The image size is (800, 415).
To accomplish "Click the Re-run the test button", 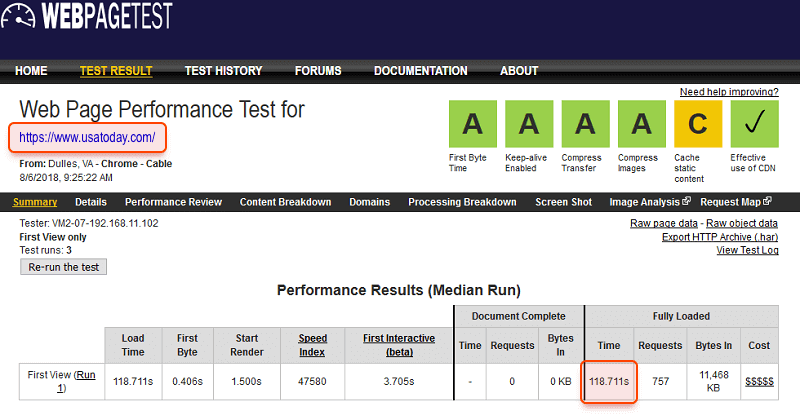I will pyautogui.click(x=63, y=267).
